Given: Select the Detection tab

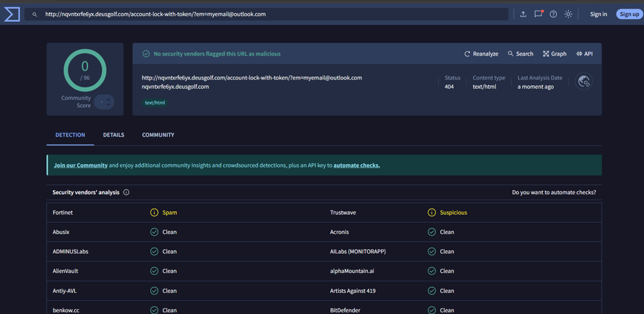Looking at the screenshot, I should (70, 135).
